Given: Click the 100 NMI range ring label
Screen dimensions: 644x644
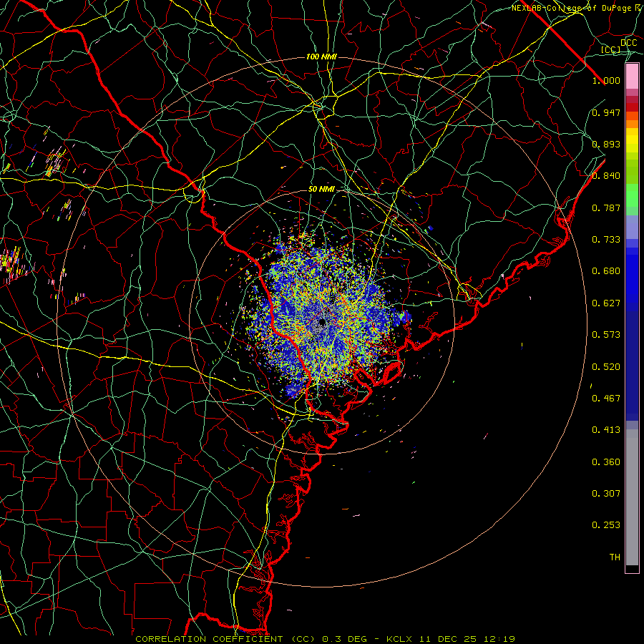Looking at the screenshot, I should pos(321,57).
